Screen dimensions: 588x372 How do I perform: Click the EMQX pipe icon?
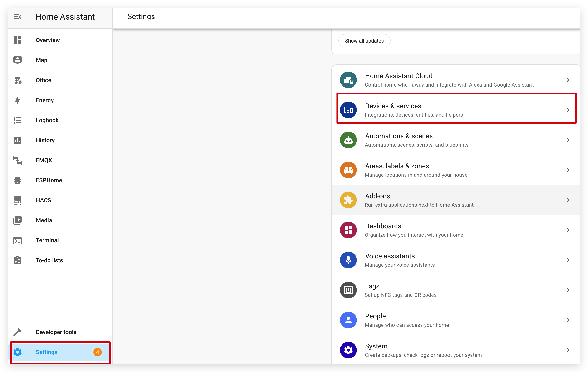tap(17, 160)
